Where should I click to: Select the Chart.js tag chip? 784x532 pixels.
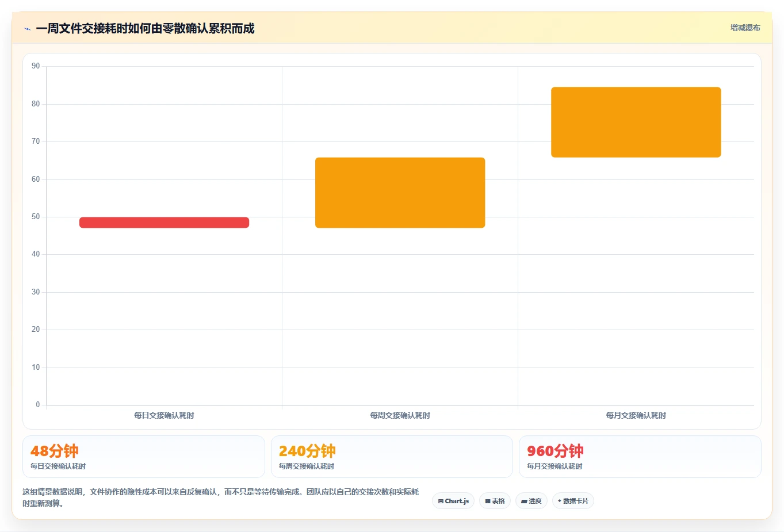coord(453,501)
